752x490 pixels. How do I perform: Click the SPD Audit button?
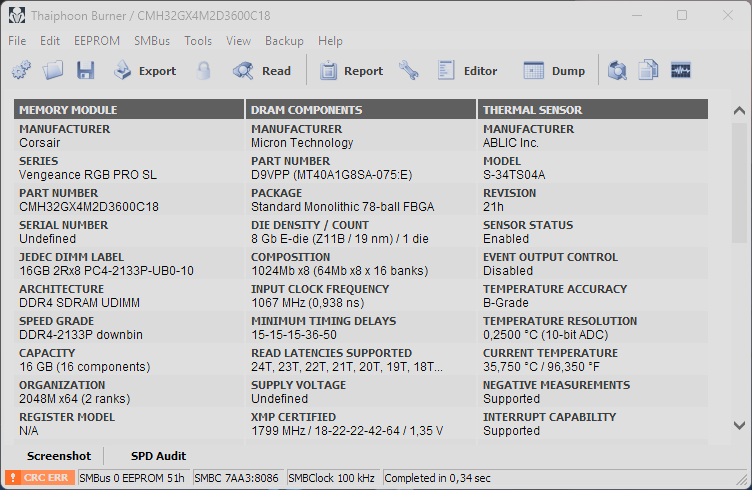158,456
